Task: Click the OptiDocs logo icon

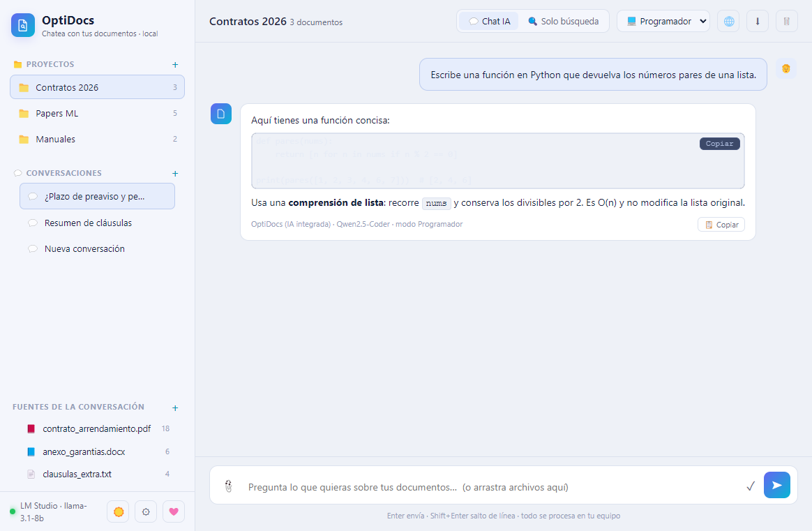Action: pyautogui.click(x=23, y=25)
